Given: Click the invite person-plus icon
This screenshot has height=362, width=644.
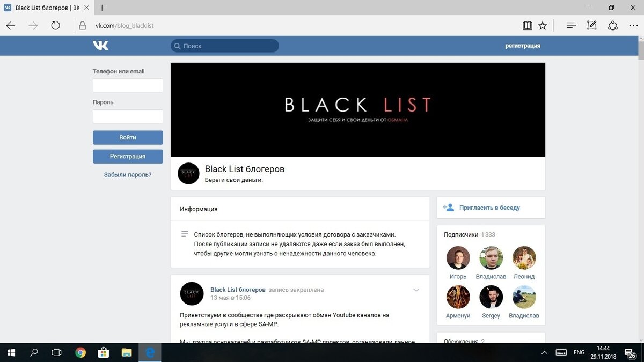Looking at the screenshot, I should point(449,207).
